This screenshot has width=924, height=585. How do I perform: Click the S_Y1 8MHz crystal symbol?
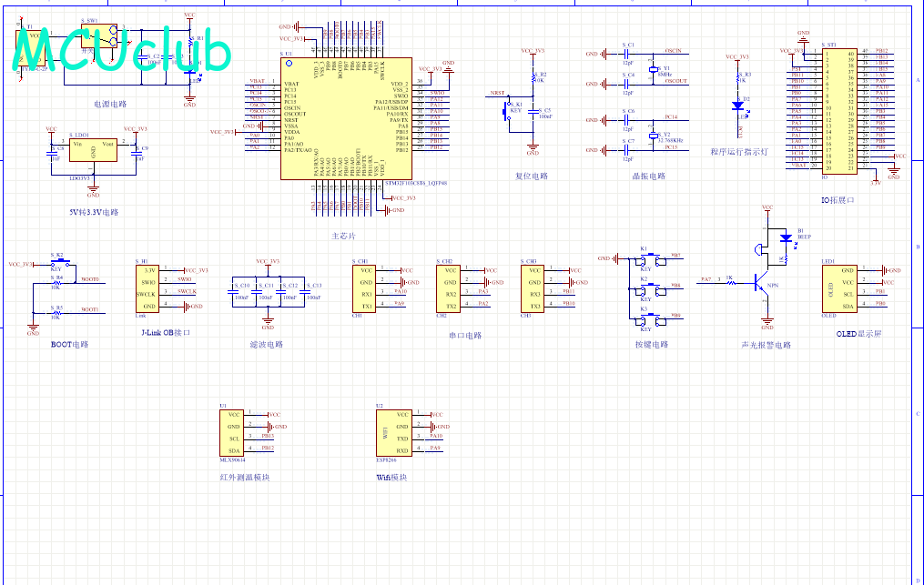coord(653,69)
